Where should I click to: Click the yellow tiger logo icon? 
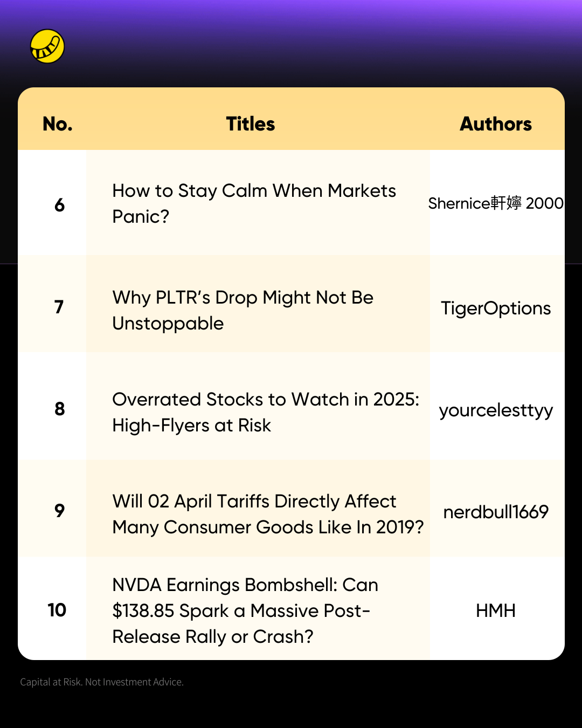coord(47,46)
